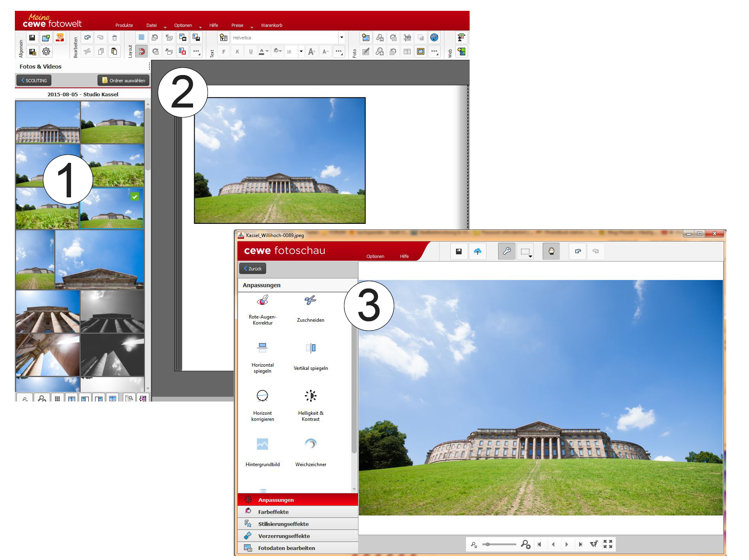This screenshot has width=749, height=560.
Task: Toggle bold (F) text formatting
Action: pyautogui.click(x=224, y=51)
